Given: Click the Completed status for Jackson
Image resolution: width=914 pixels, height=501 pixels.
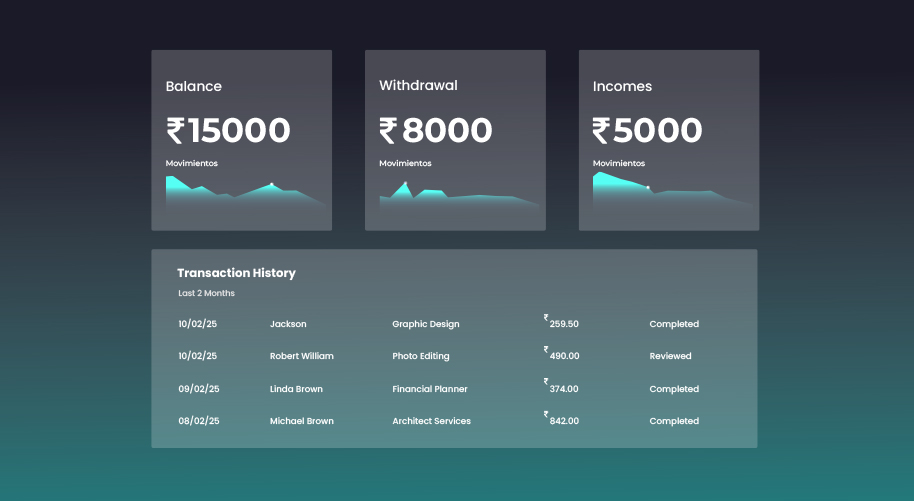Looking at the screenshot, I should [674, 324].
